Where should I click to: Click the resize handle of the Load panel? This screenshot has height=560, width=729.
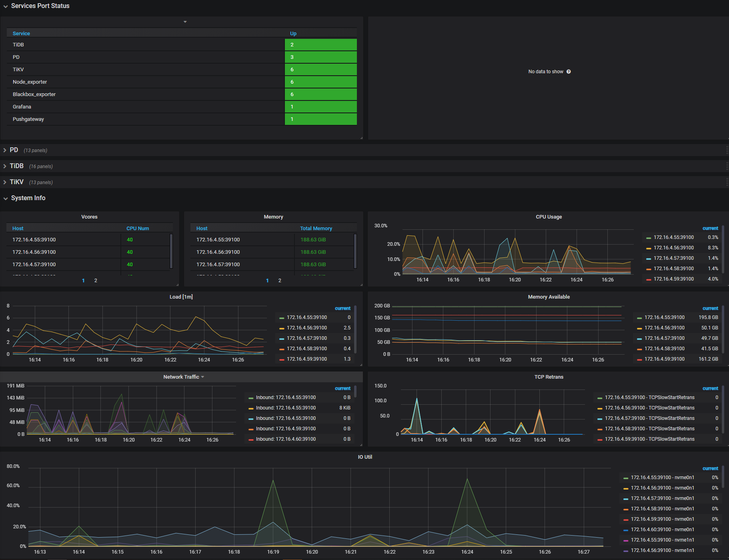[361, 365]
